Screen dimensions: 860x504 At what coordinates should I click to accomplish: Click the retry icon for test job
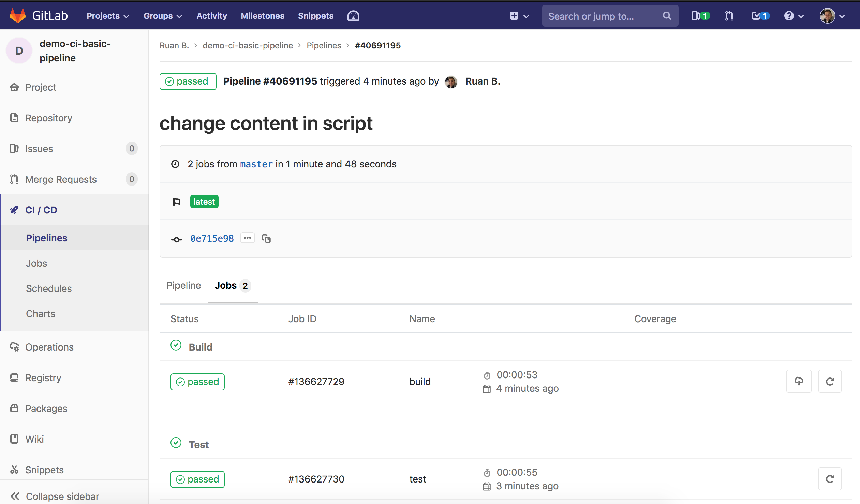click(829, 478)
